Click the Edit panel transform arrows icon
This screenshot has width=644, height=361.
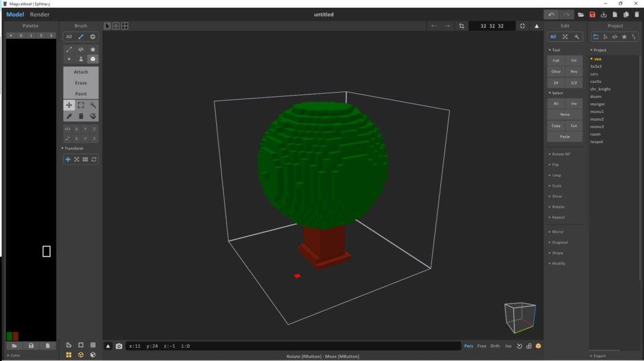565,37
